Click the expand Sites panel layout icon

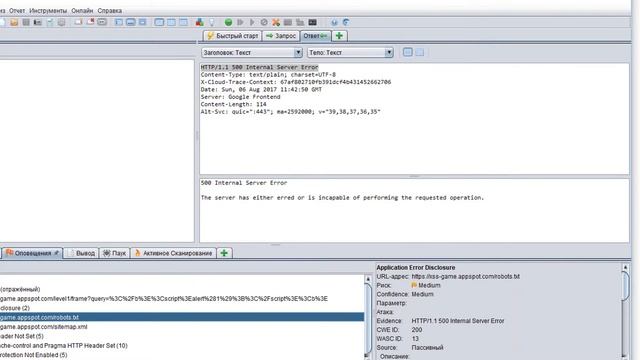[x=119, y=22]
